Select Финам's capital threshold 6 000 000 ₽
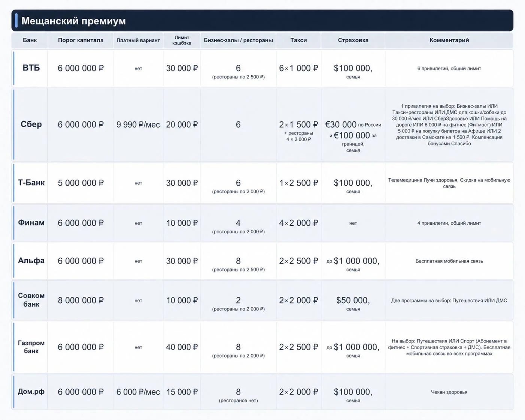 coord(81,223)
